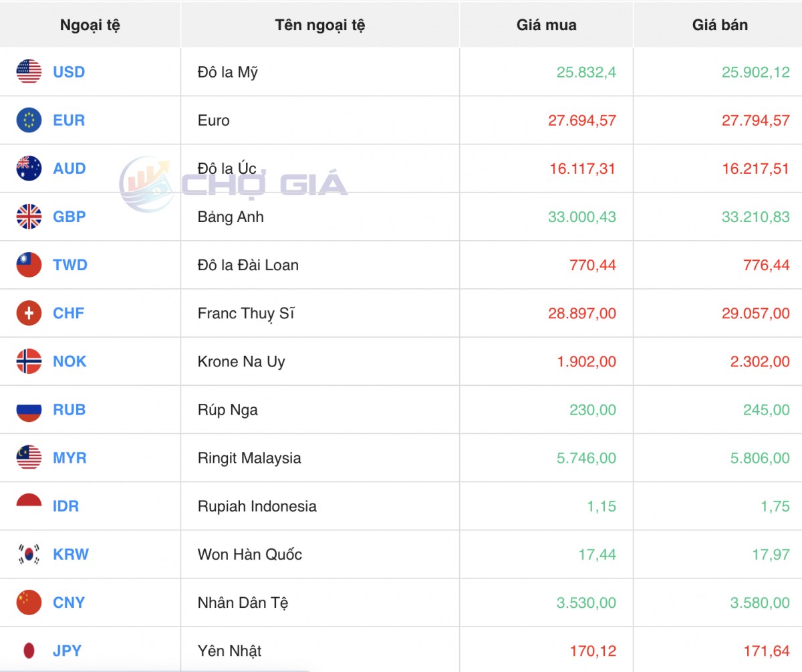Viewport: 802px width, 672px height.
Task: Click the South Korean flag icon
Action: (29, 554)
